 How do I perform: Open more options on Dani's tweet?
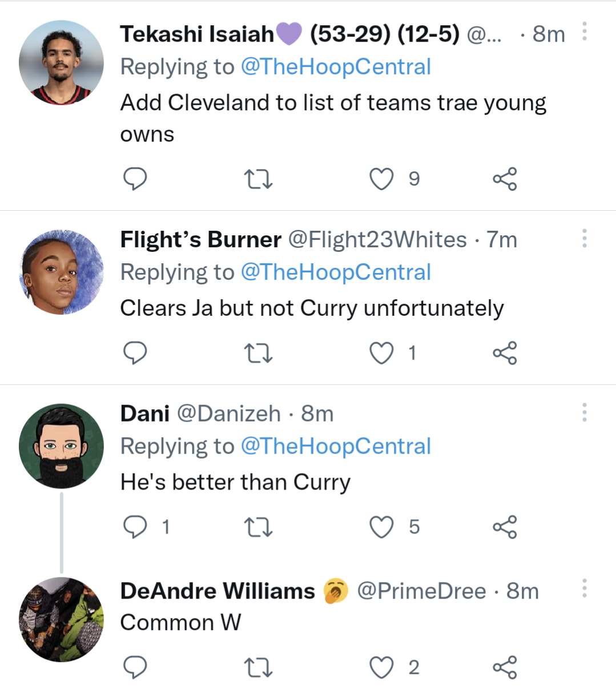tap(584, 413)
